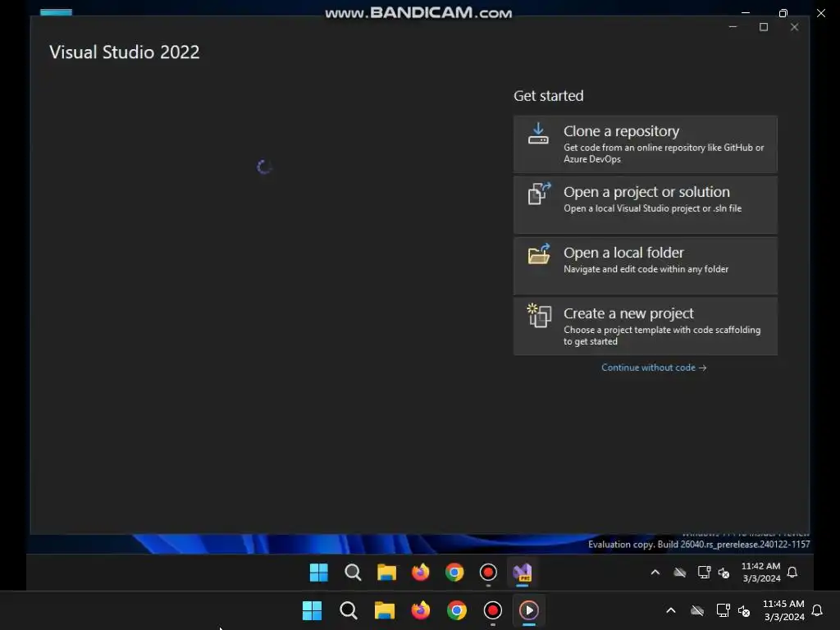
Task: Click the 11:42 AM clock and date
Action: click(x=760, y=572)
